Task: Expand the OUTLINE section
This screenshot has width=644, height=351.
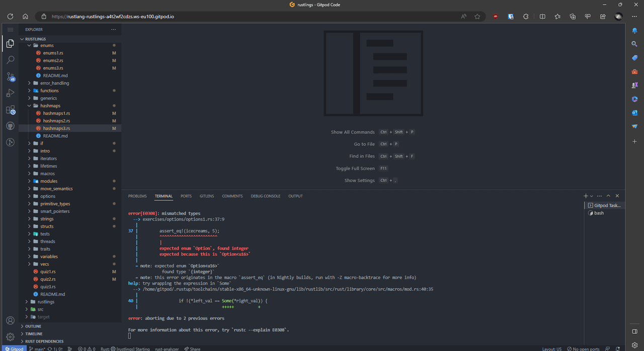Action: 34,326
